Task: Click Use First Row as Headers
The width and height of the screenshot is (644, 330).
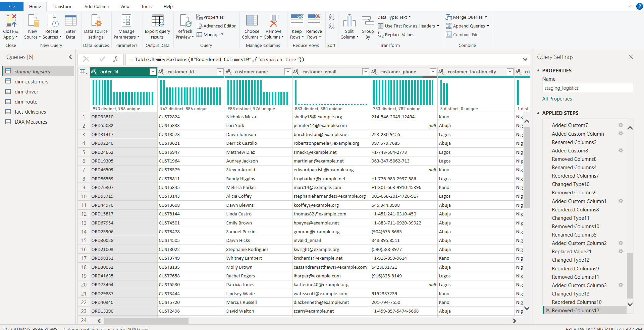Action: click(408, 26)
